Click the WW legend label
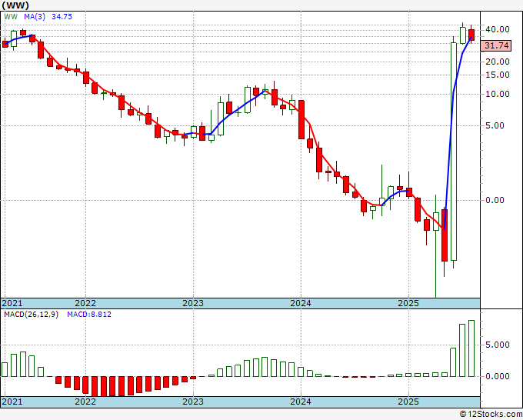This screenshot has height=420, width=523. (11, 17)
